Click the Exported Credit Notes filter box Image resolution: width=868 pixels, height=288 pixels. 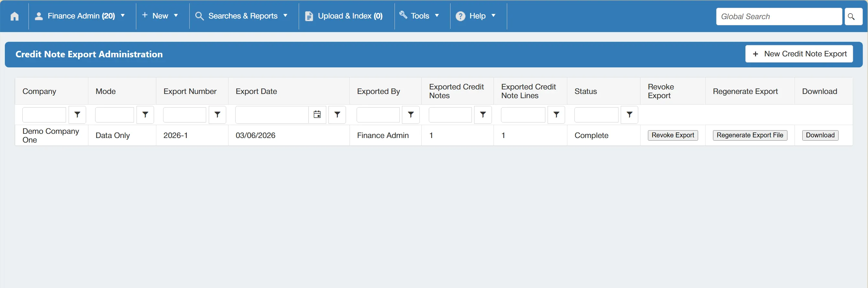pyautogui.click(x=450, y=115)
